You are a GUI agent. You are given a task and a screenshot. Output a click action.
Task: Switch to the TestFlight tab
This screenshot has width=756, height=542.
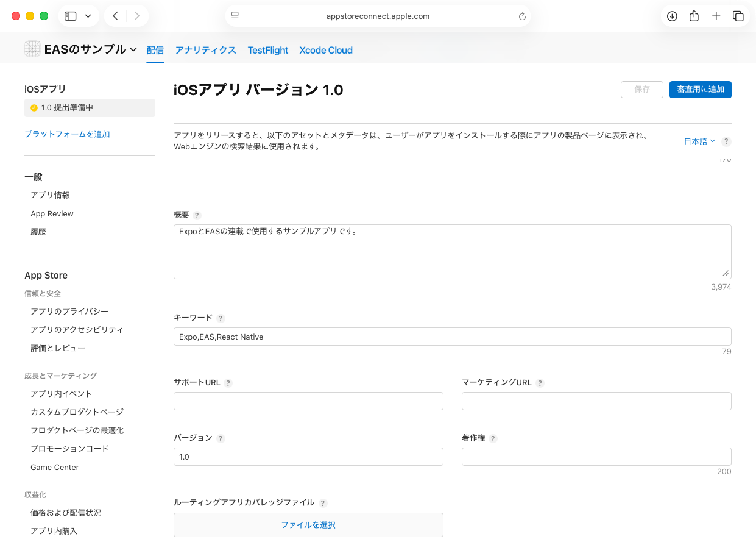click(x=268, y=50)
